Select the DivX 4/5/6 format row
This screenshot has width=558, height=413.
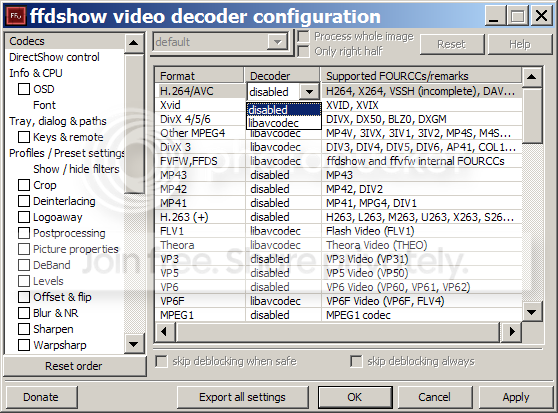pos(338,119)
